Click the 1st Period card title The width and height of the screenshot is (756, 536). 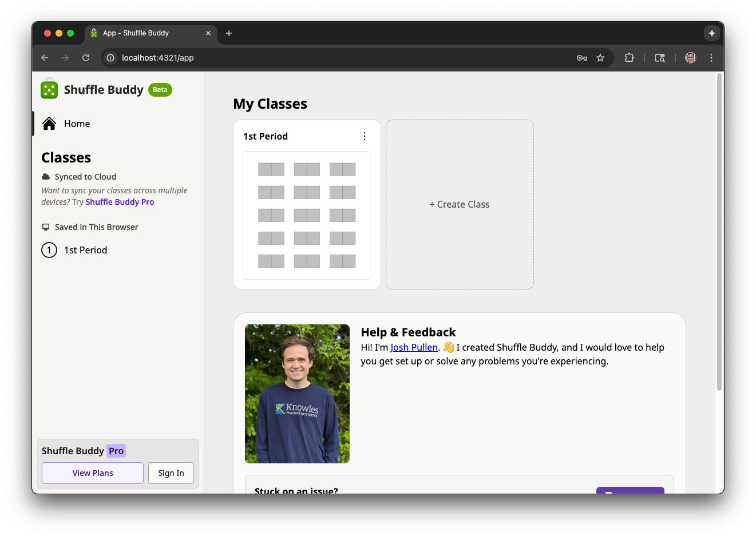coord(266,136)
